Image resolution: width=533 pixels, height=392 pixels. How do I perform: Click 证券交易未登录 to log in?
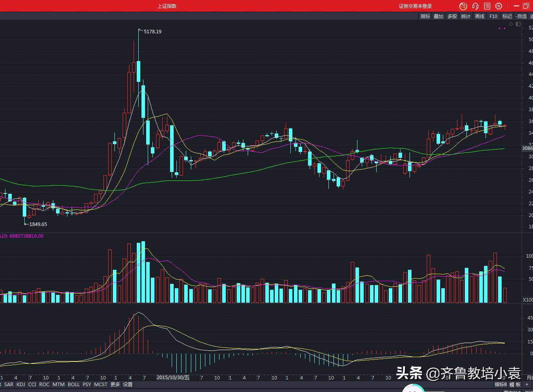pyautogui.click(x=415, y=6)
